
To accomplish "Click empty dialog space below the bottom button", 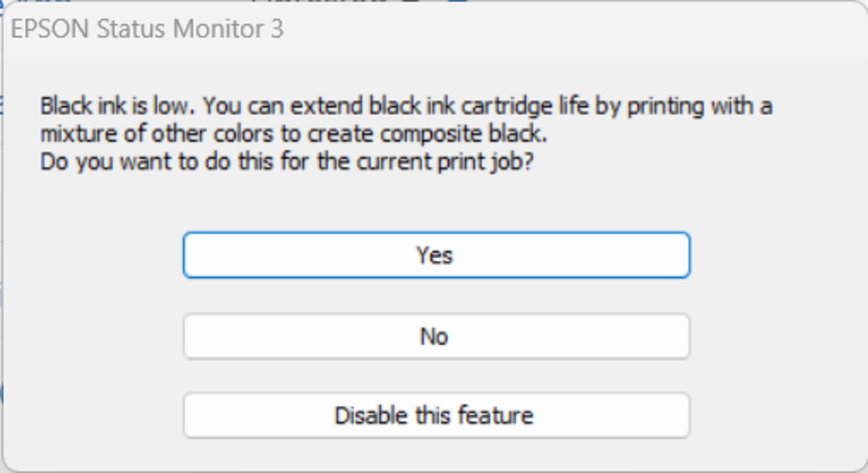I will tap(436, 454).
